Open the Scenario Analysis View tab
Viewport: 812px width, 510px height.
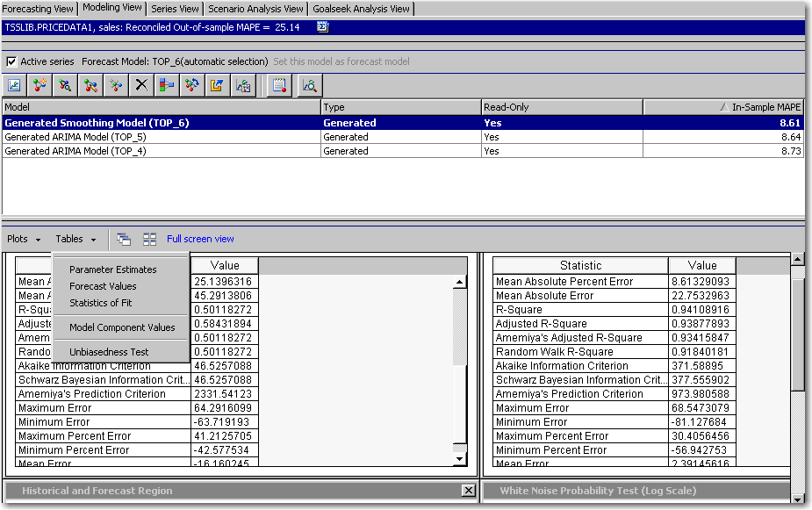(x=255, y=8)
